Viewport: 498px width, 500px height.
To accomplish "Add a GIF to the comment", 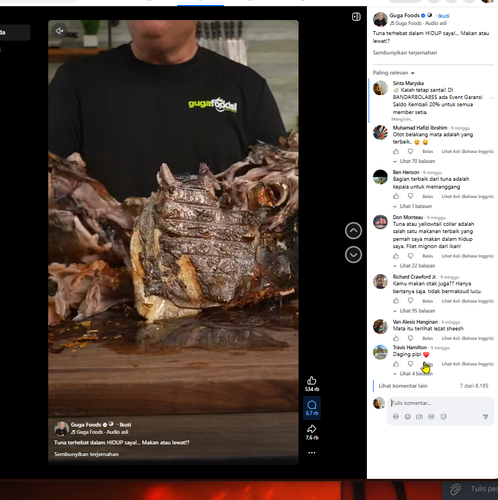I will (x=431, y=417).
